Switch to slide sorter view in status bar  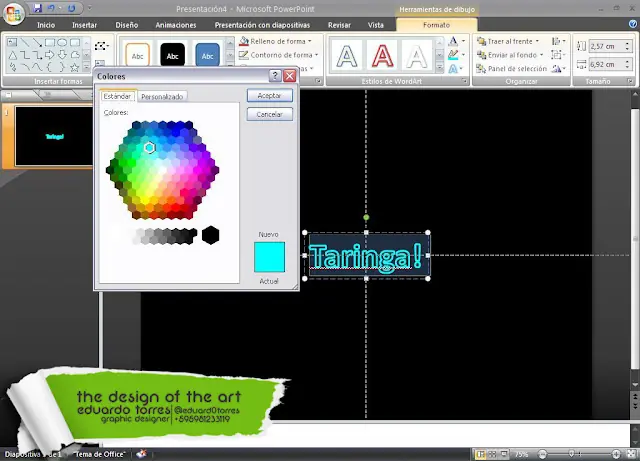493,454
